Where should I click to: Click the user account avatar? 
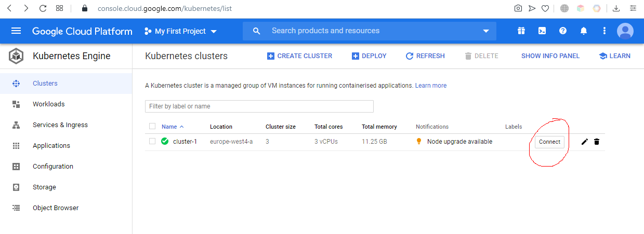625,31
